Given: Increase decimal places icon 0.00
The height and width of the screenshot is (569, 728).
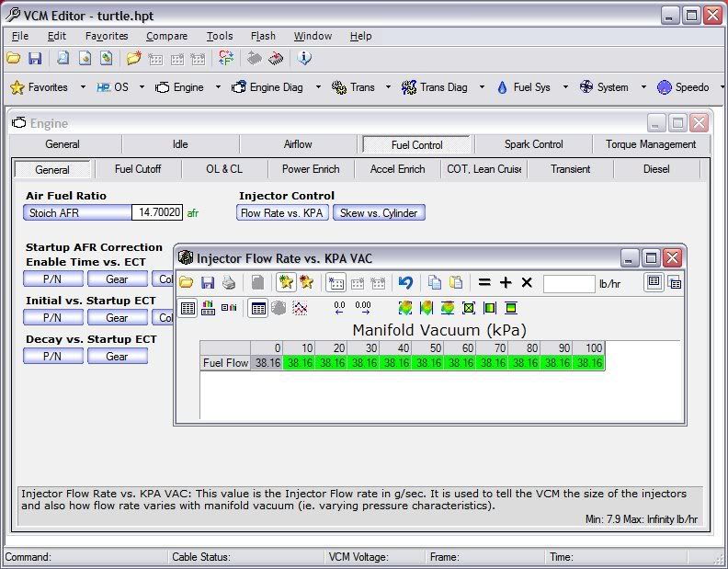Looking at the screenshot, I should 362,308.
